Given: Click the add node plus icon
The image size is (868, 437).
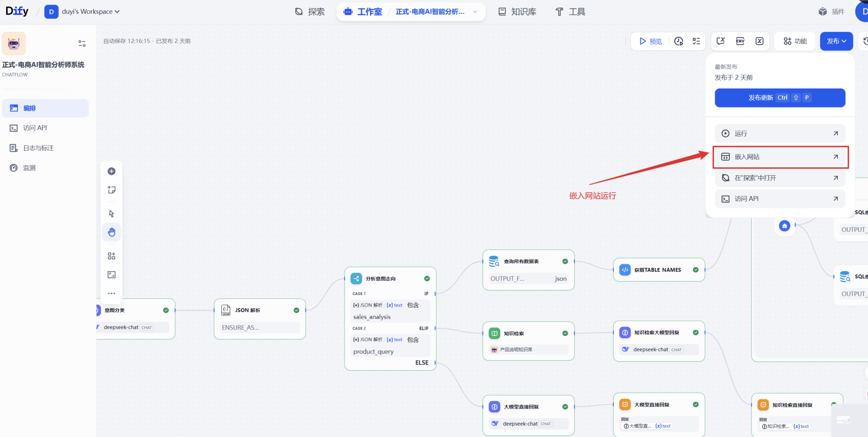Looking at the screenshot, I should point(112,171).
